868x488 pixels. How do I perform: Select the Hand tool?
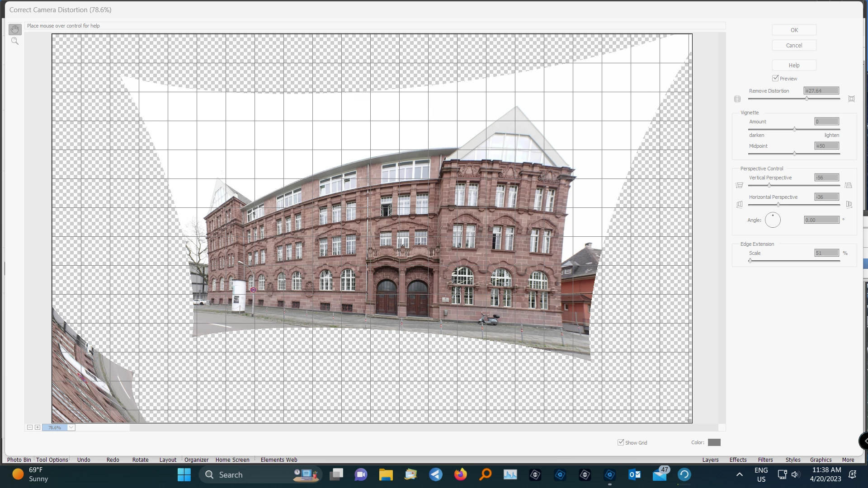[15, 29]
